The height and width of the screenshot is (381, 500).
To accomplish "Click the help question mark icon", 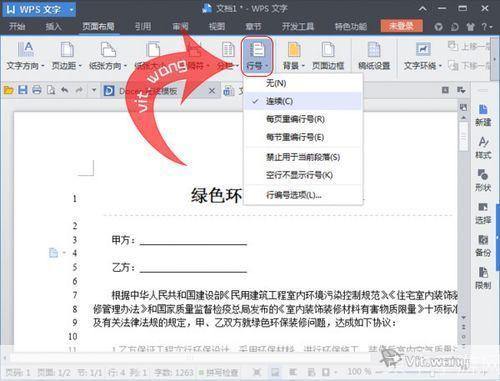I will click(485, 27).
